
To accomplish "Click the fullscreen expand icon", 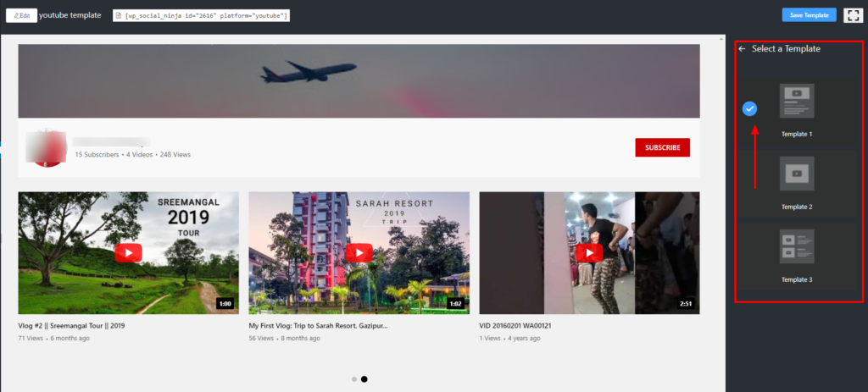I will tap(852, 15).
